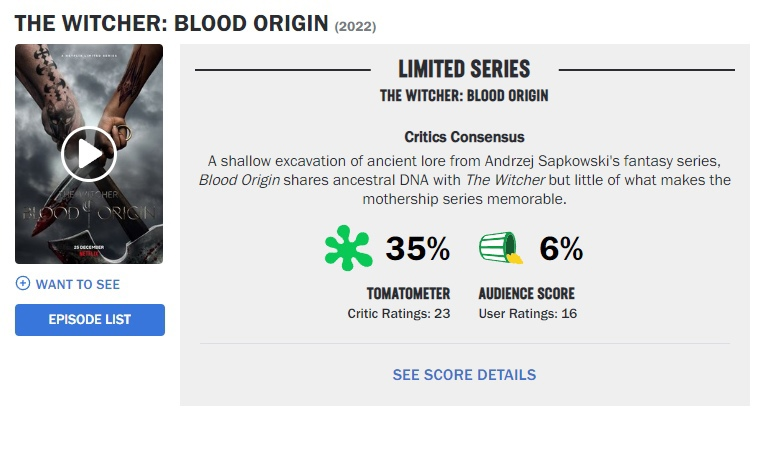Click the 6% audience score
775x466 pixels.
[x=561, y=249]
